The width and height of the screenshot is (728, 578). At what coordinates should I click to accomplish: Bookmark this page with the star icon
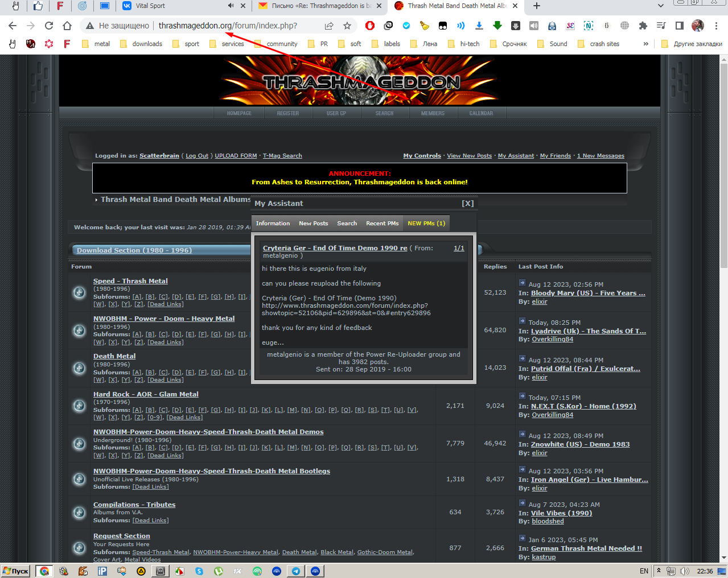pyautogui.click(x=347, y=26)
